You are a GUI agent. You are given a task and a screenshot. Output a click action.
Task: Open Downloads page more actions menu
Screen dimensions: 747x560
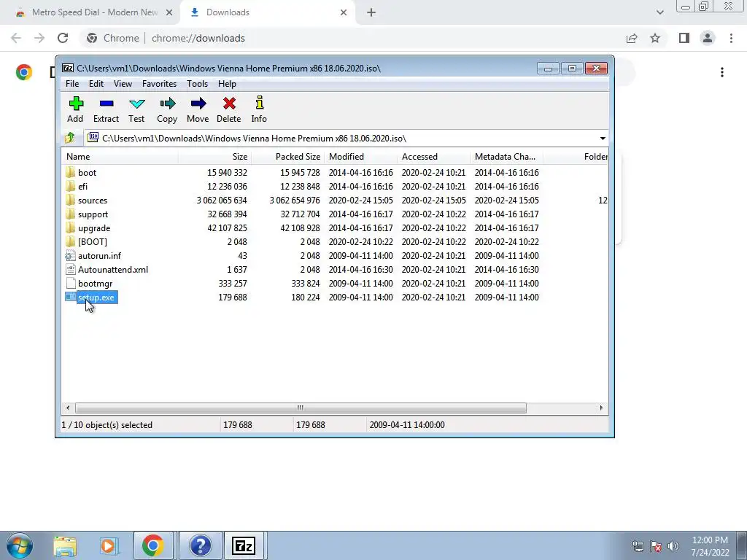click(722, 72)
